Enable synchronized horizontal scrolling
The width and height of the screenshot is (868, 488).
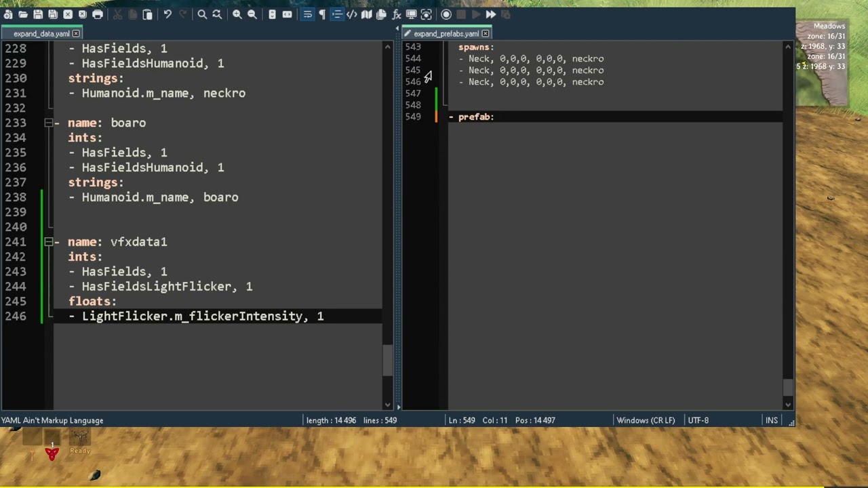click(x=287, y=14)
